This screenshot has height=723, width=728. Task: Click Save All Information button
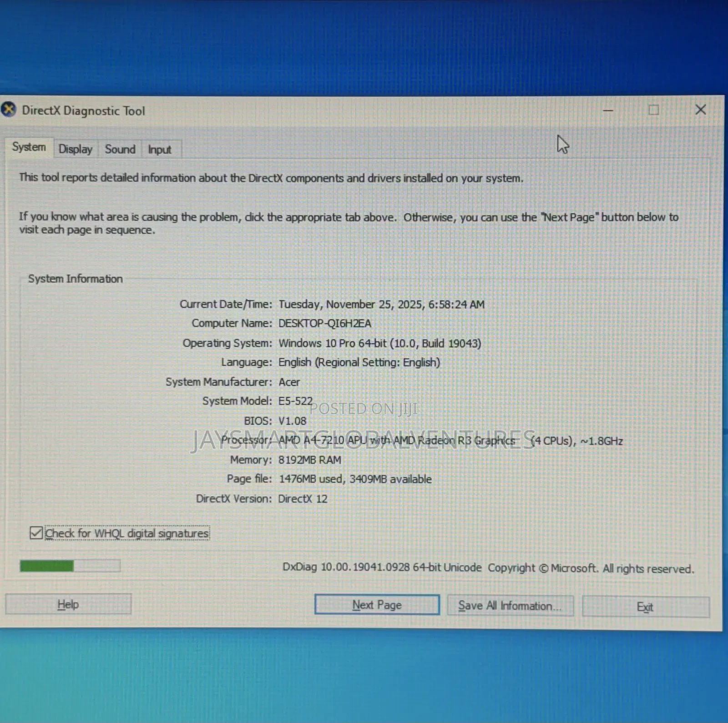coord(510,606)
